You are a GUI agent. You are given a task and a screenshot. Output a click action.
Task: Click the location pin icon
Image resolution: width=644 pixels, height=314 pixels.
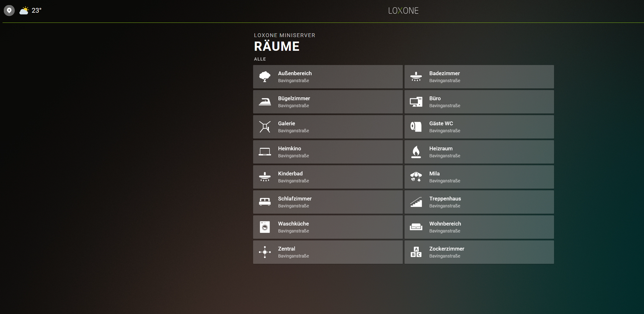click(x=9, y=10)
